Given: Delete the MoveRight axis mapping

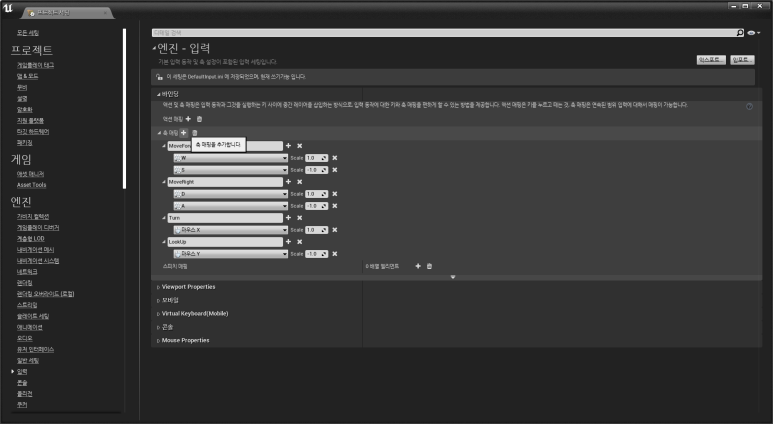Looking at the screenshot, I should coord(299,182).
